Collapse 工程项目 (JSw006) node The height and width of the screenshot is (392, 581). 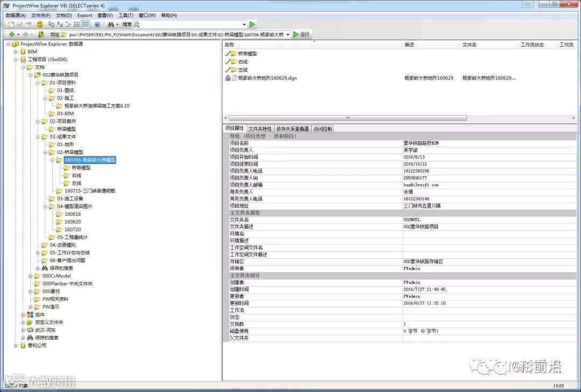(16, 60)
